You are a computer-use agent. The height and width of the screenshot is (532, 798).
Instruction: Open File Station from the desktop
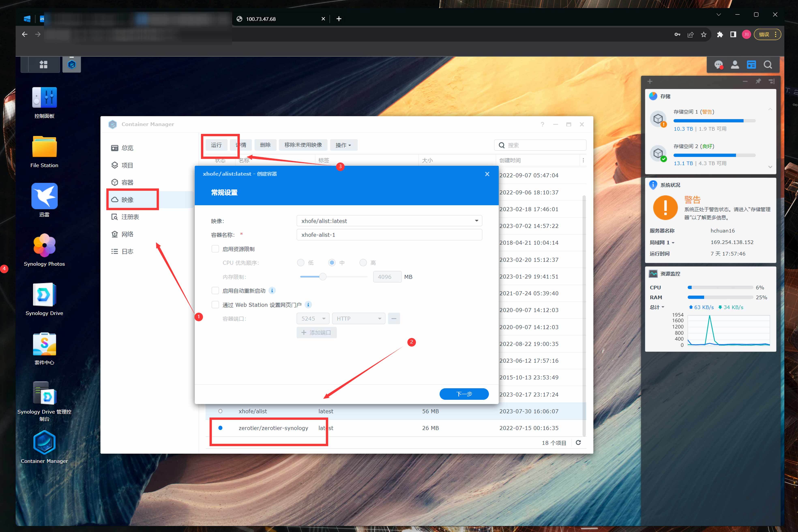pos(44,147)
